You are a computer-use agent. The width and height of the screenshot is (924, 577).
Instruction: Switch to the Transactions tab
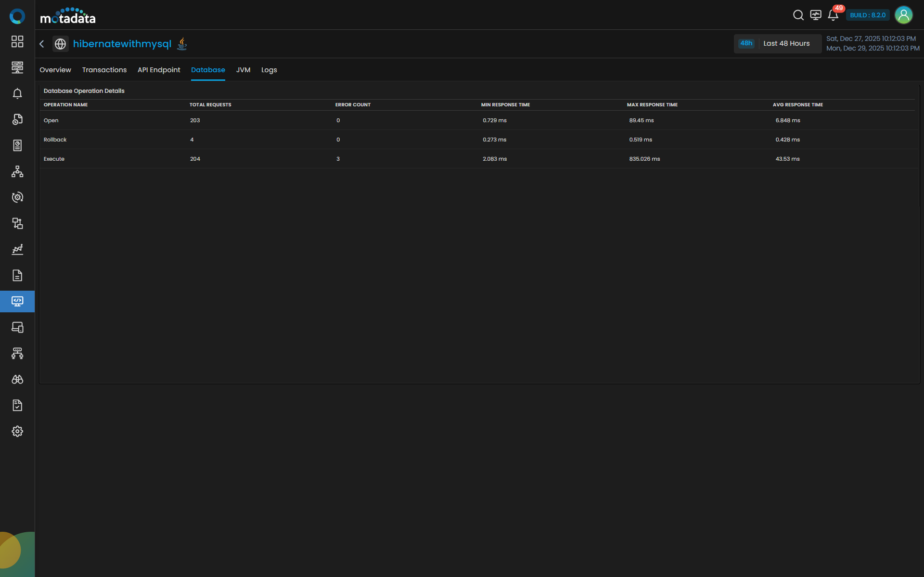104,70
